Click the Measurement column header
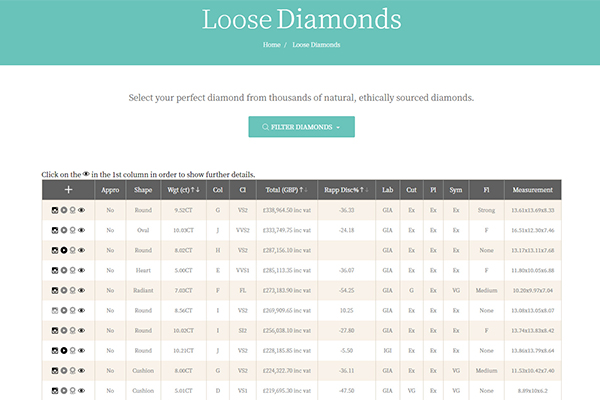 533,190
